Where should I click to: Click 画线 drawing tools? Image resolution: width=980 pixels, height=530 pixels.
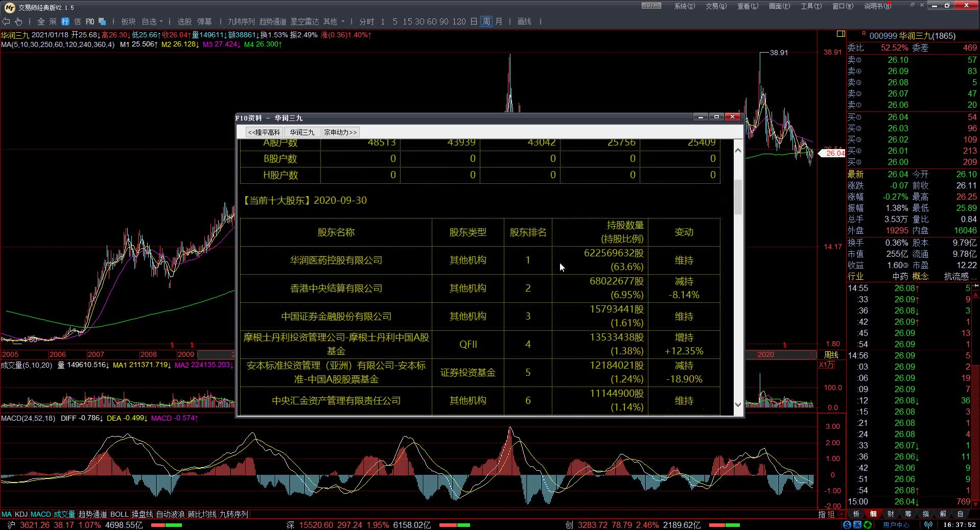point(524,21)
